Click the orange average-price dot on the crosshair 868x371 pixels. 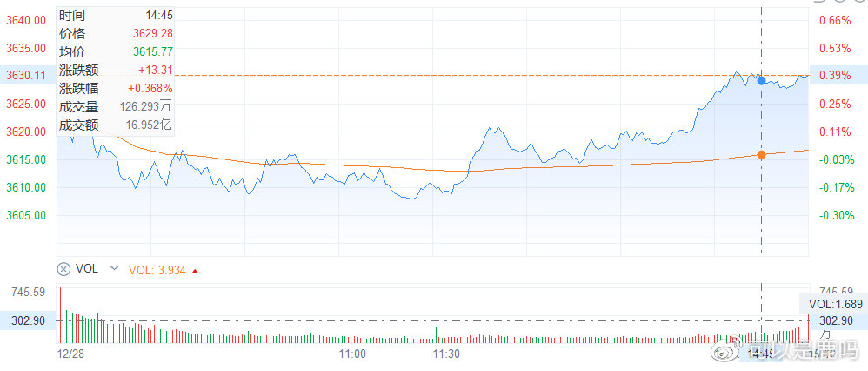762,154
